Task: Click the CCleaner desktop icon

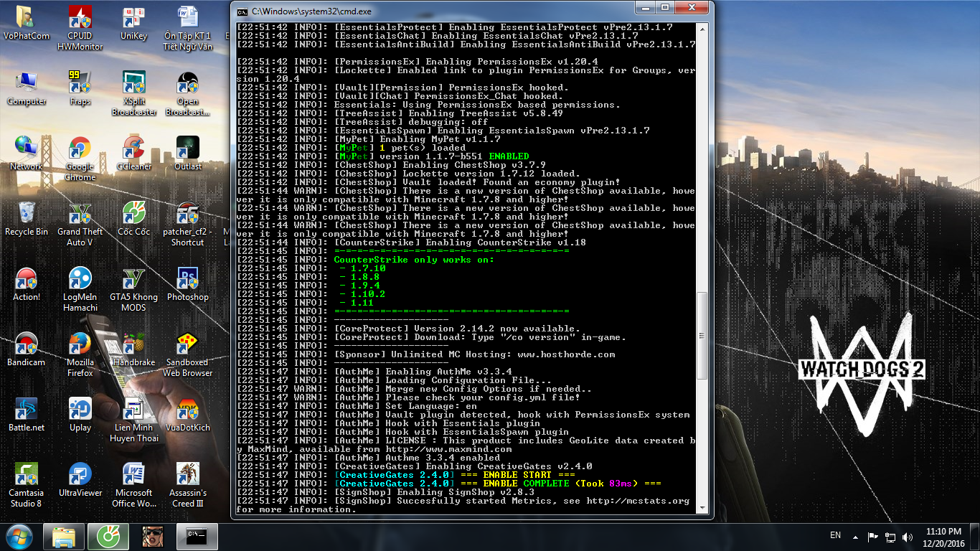Action: (x=134, y=149)
